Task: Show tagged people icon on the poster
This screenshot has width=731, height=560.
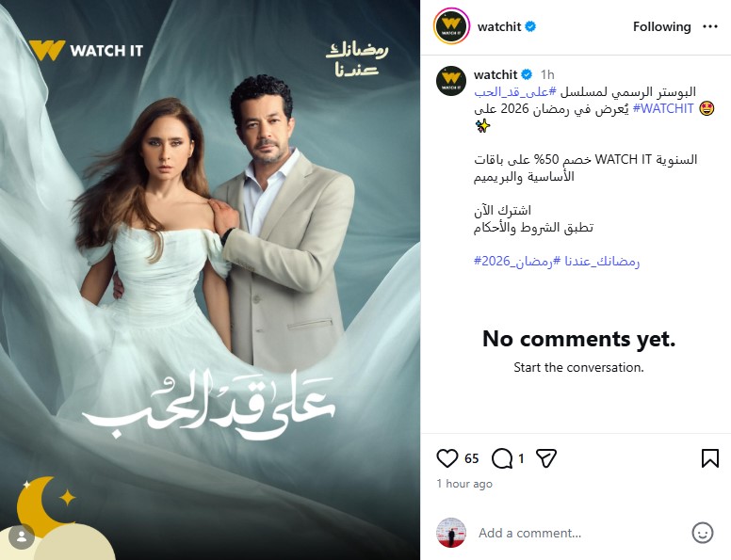Action: (22, 536)
